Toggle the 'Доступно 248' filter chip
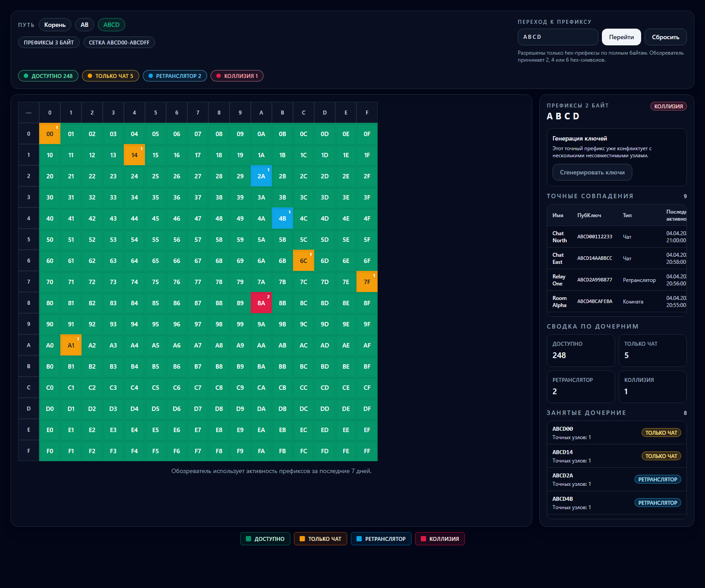The image size is (705, 588). coord(48,76)
